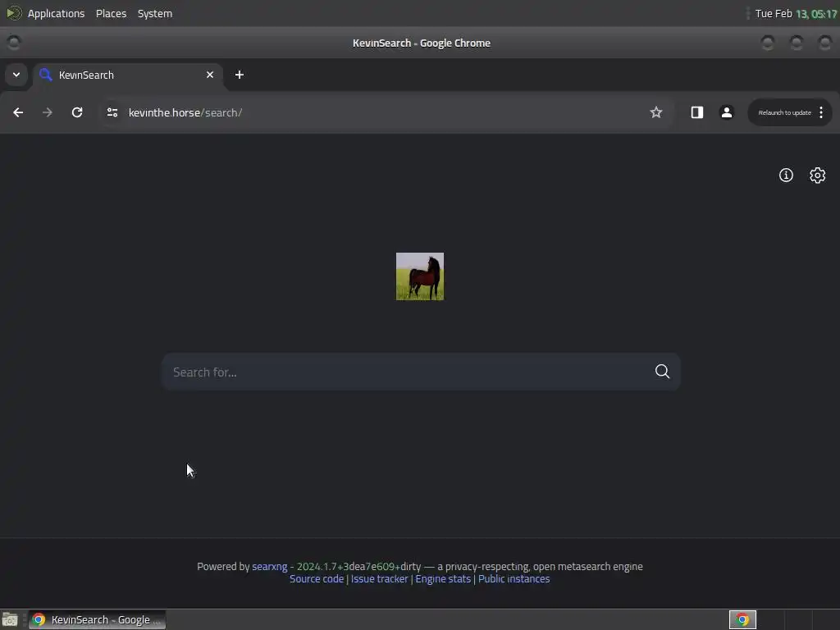Open the Source code link

pos(317,578)
